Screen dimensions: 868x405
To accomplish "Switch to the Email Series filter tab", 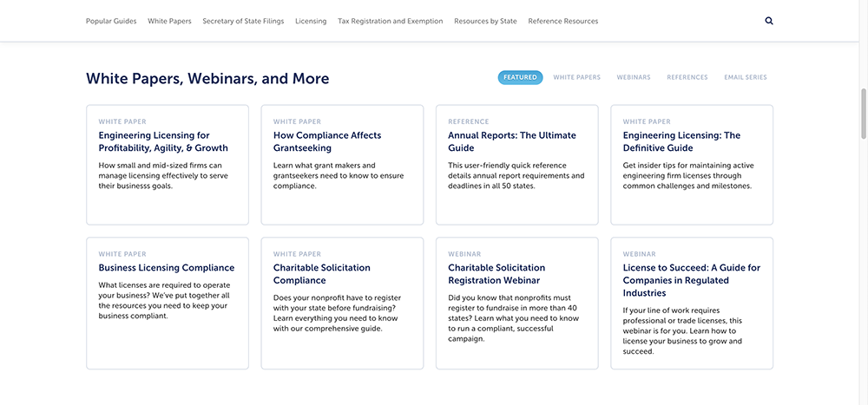I will [746, 77].
